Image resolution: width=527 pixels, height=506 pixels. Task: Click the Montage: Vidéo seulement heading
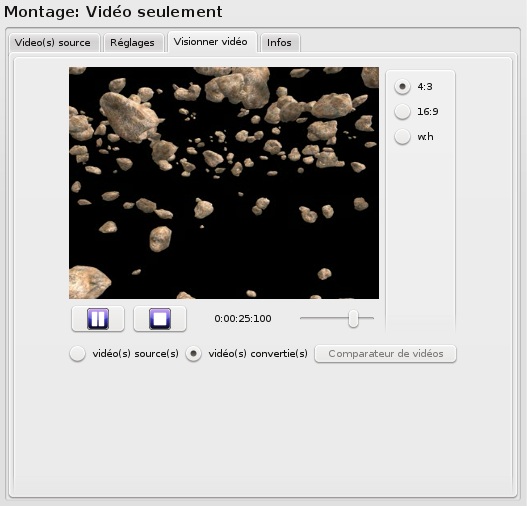pos(113,12)
